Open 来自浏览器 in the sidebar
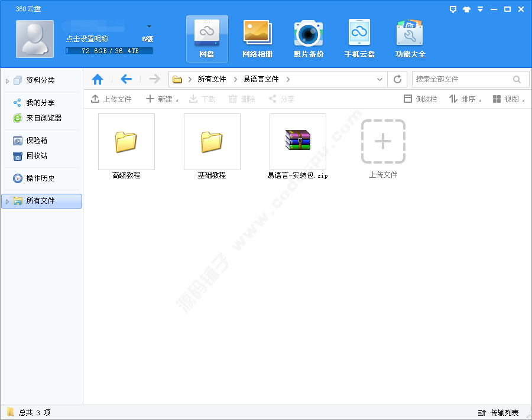 click(x=44, y=118)
